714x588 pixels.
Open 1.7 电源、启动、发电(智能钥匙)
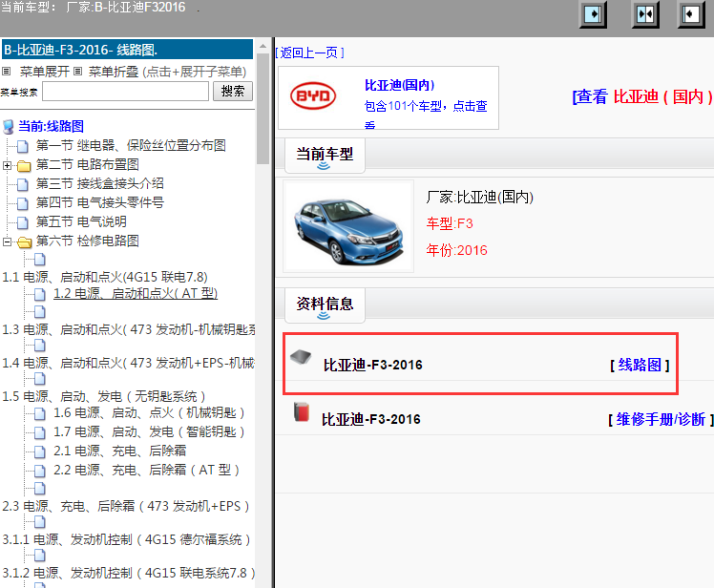tap(150, 431)
